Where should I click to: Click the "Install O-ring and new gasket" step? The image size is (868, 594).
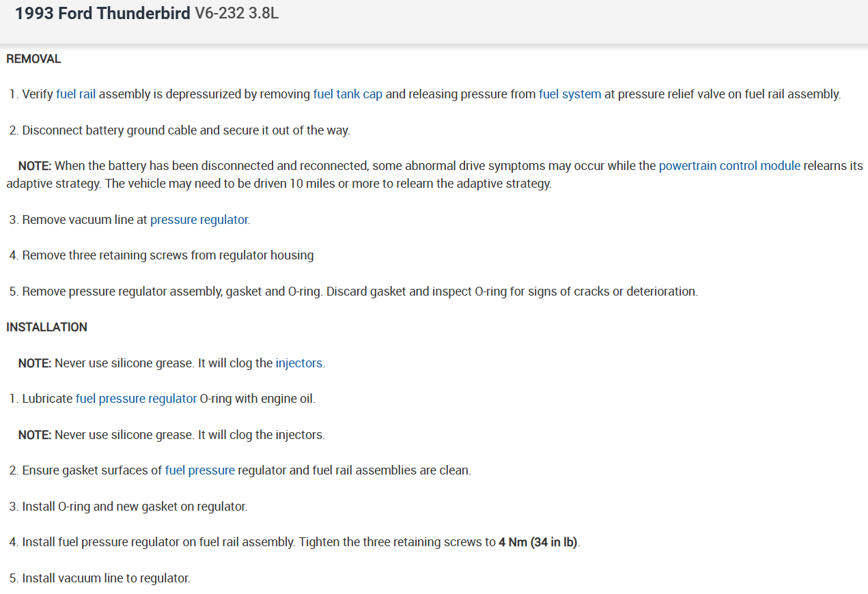134,507
